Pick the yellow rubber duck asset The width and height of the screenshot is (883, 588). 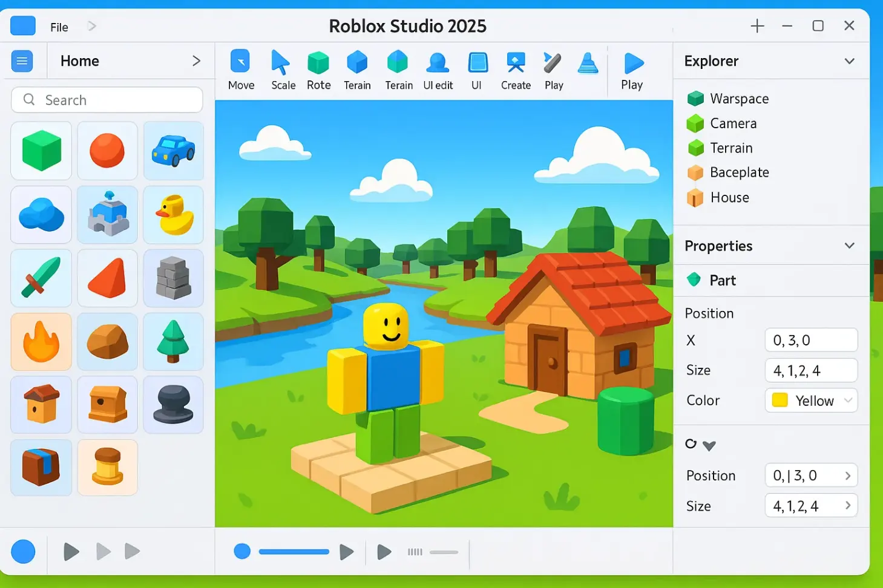[x=173, y=215]
